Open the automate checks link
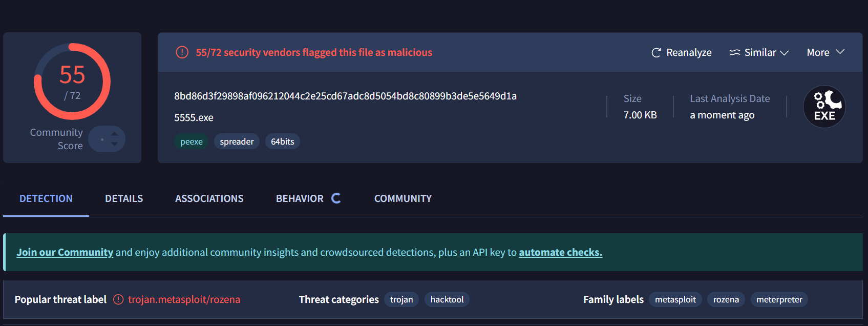This screenshot has height=326, width=868. (x=560, y=252)
